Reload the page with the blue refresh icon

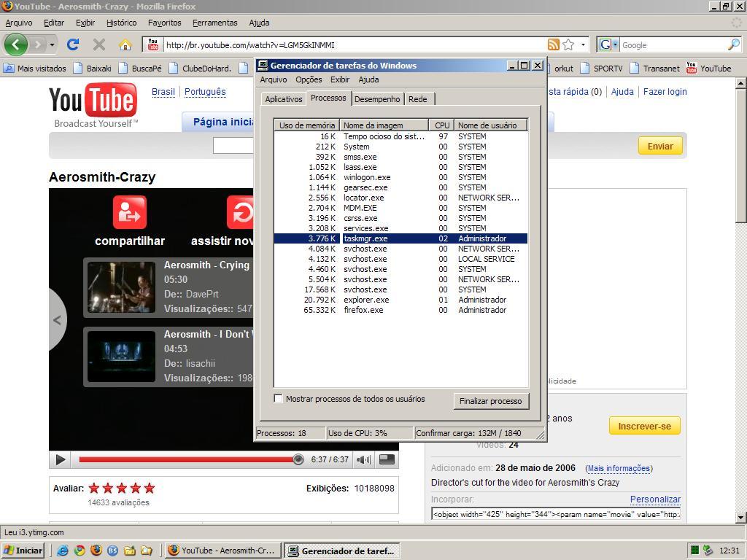click(x=73, y=44)
